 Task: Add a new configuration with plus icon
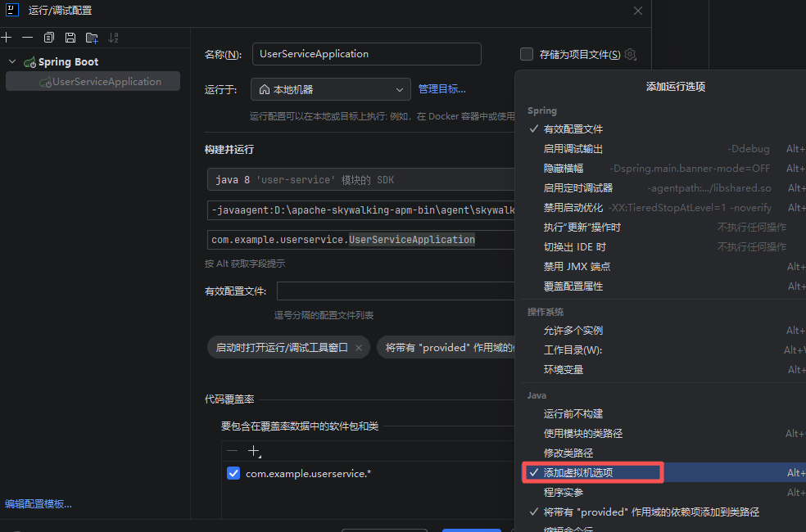coord(7,38)
